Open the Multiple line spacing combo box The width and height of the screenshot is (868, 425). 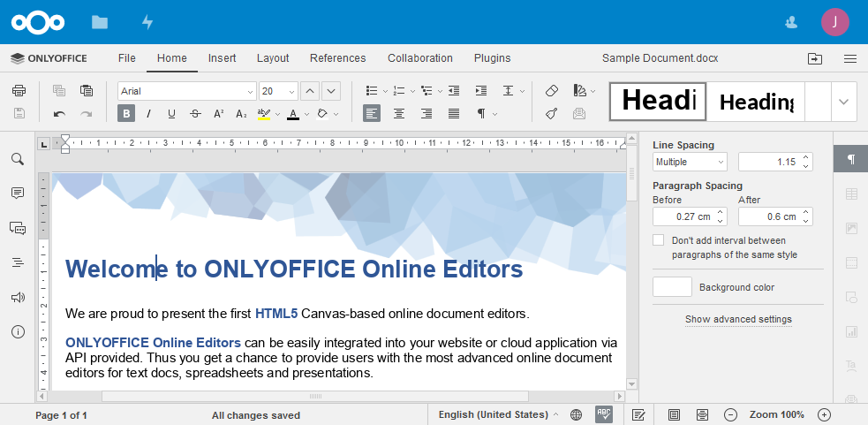690,162
